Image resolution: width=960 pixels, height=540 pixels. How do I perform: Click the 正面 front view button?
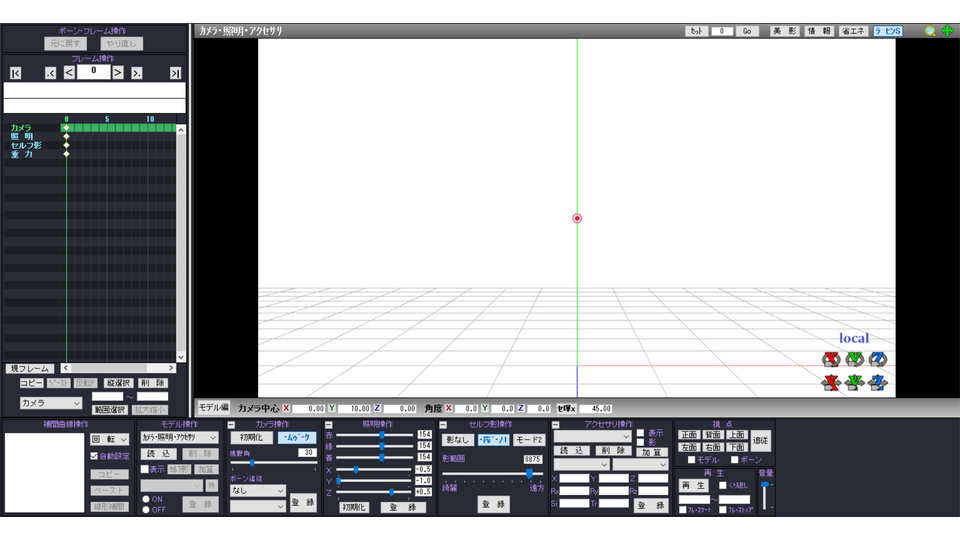click(x=689, y=435)
